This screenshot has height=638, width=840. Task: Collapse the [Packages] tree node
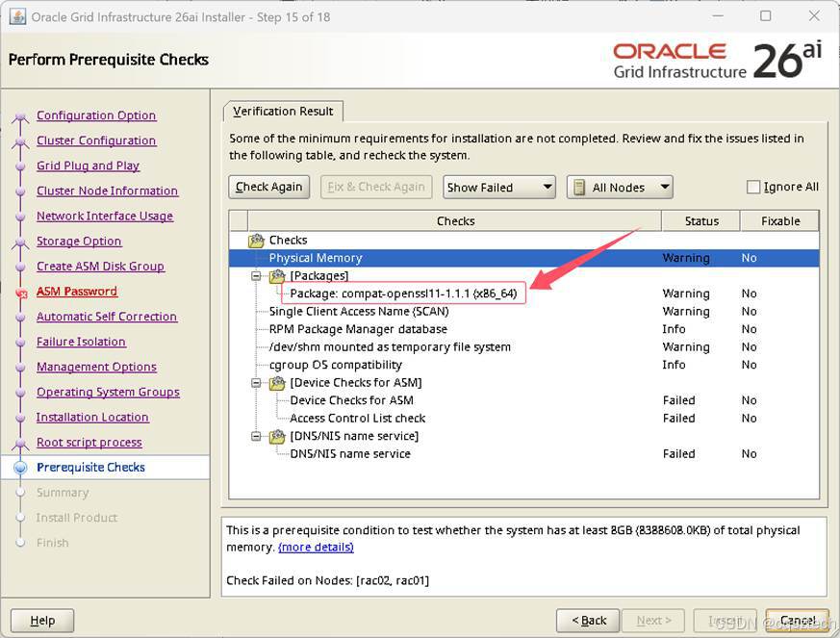[x=256, y=276]
